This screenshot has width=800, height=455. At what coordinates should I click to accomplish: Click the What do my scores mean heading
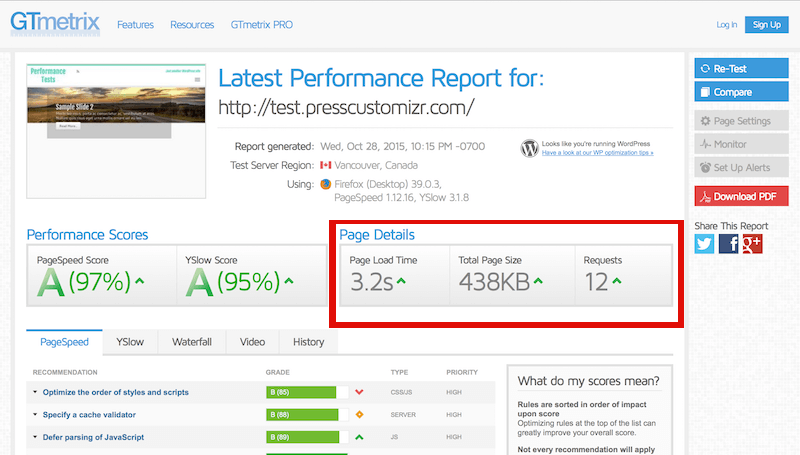588,381
